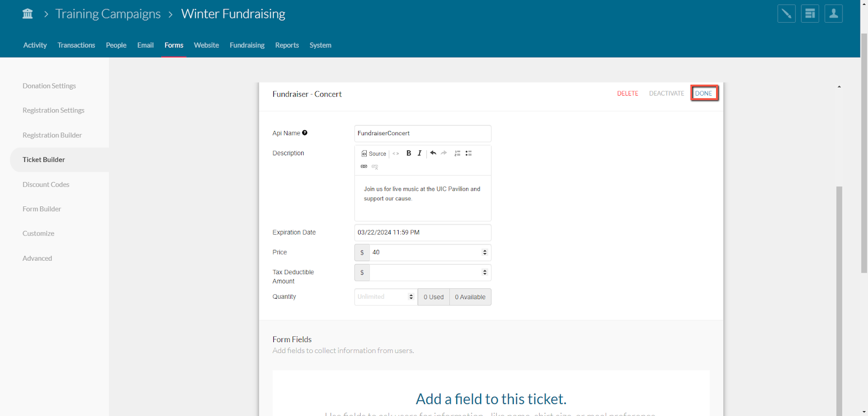868x416 pixels.
Task: Click the inner panel scrollbar thumb
Action: point(839,301)
